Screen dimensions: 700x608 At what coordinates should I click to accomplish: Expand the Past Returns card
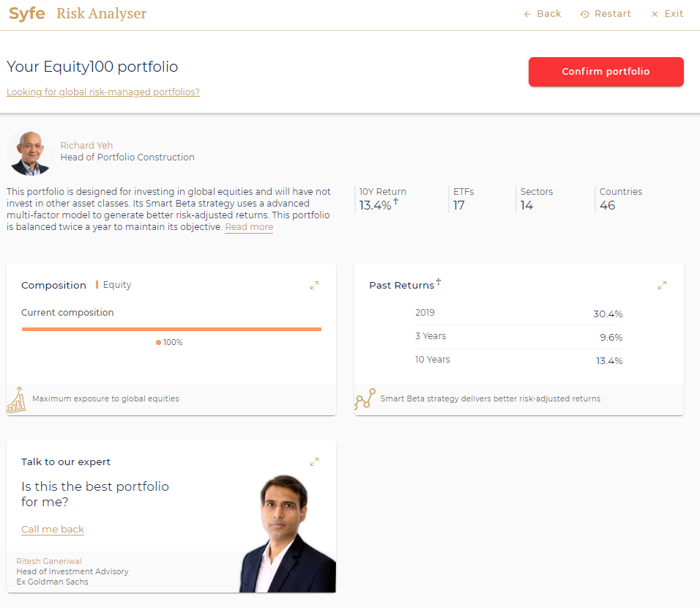click(662, 286)
